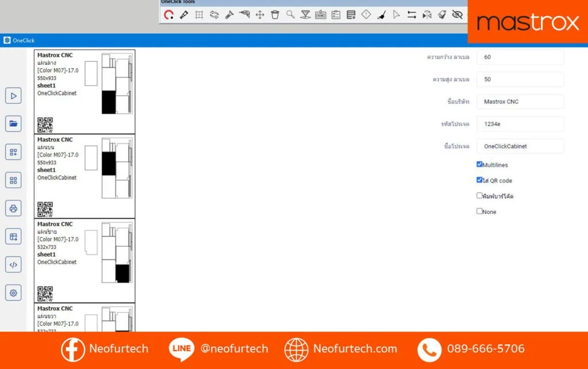Click the QR code on แผ่นซ้าย label

(x=45, y=294)
